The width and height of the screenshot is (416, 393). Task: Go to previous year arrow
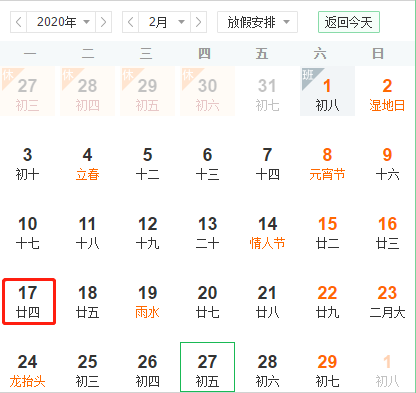pyautogui.click(x=19, y=22)
